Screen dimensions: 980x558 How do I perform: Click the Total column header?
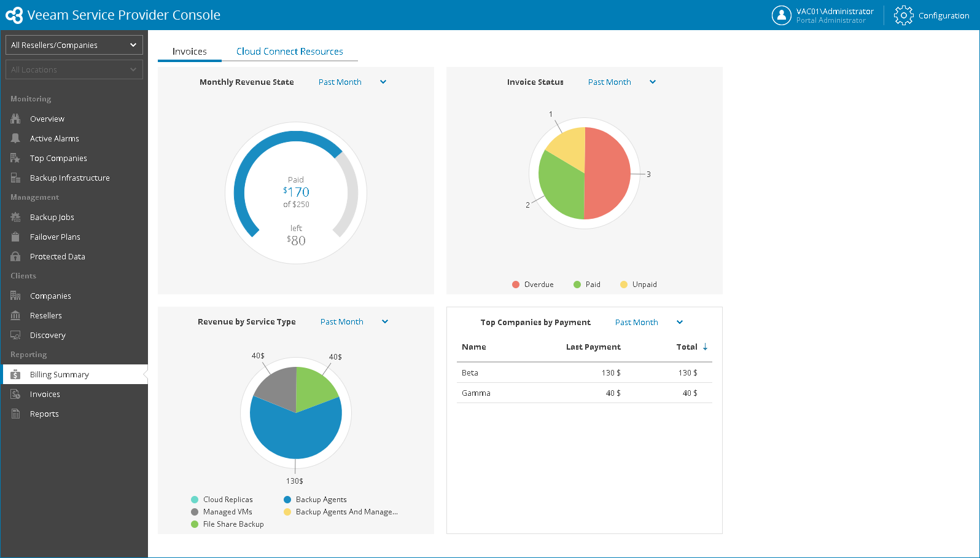point(686,347)
